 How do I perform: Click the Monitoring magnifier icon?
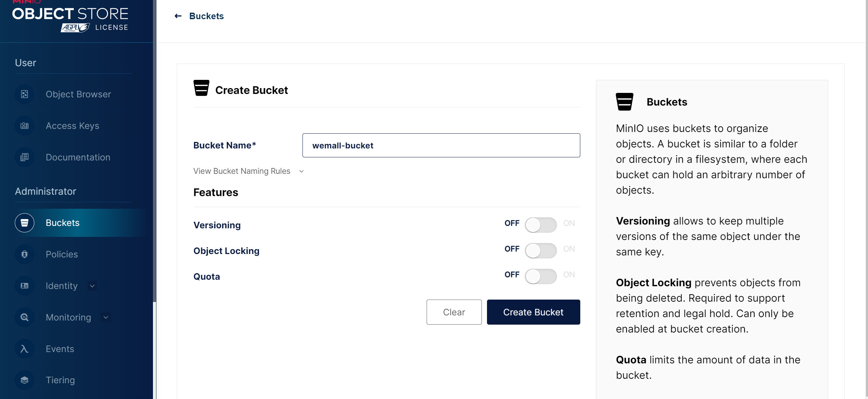tap(24, 317)
